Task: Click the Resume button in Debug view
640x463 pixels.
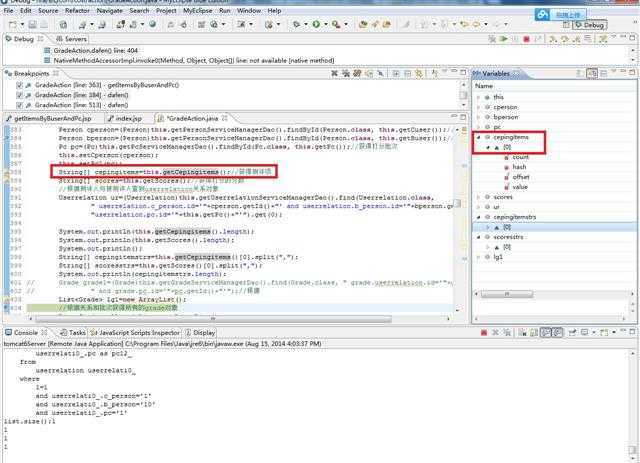Action: coord(504,39)
